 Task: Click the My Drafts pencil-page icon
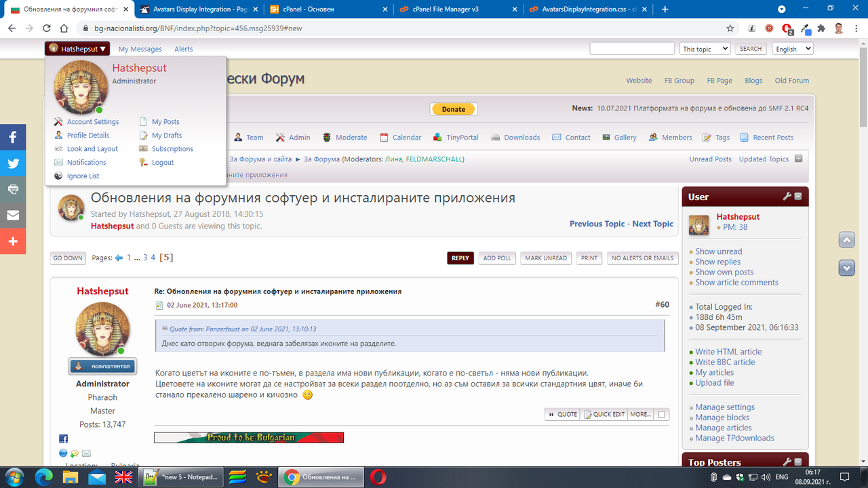pos(143,136)
